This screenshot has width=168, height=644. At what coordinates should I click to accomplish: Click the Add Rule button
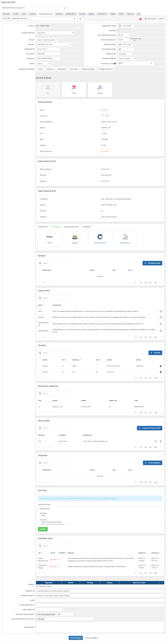[x=155, y=353]
